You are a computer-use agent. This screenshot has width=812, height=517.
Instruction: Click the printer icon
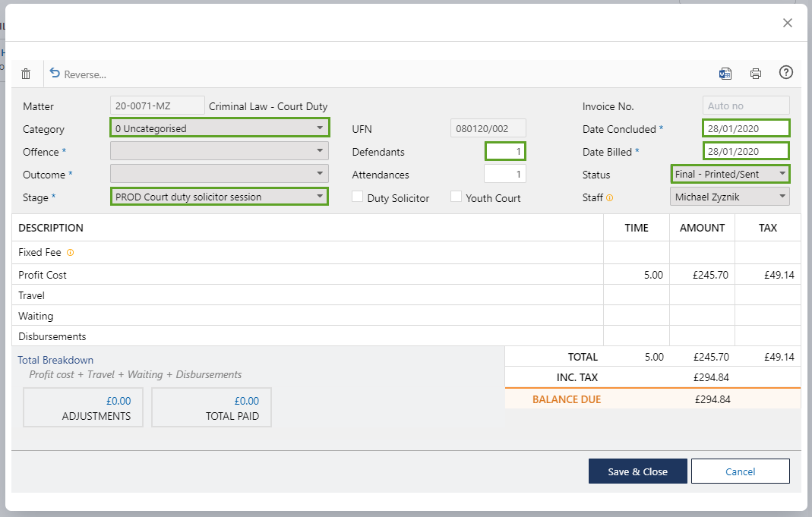tap(756, 74)
